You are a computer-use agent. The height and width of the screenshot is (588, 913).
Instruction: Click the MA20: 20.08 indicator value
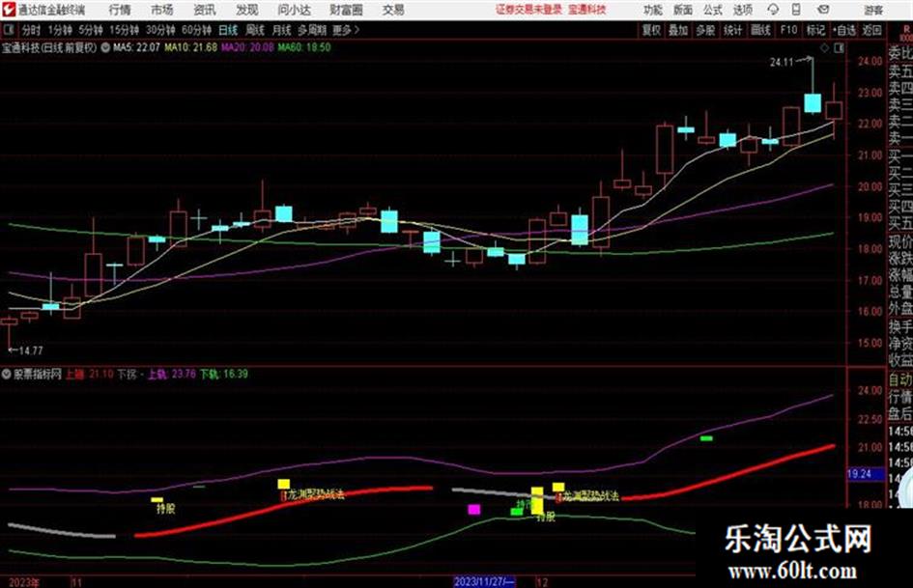(x=247, y=47)
